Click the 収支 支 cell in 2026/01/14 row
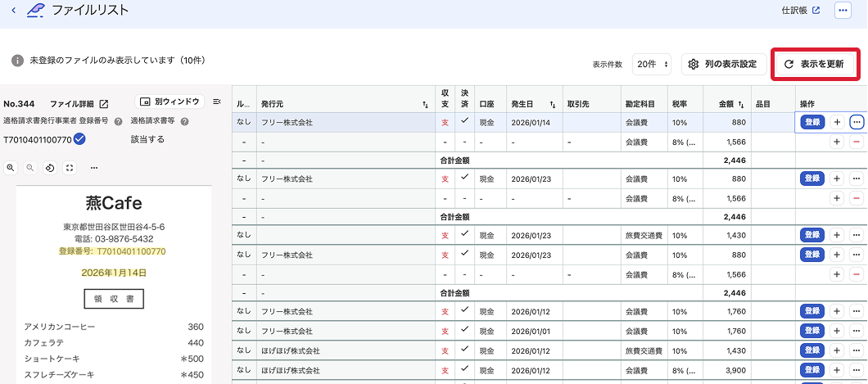This screenshot has width=868, height=384. click(x=445, y=123)
